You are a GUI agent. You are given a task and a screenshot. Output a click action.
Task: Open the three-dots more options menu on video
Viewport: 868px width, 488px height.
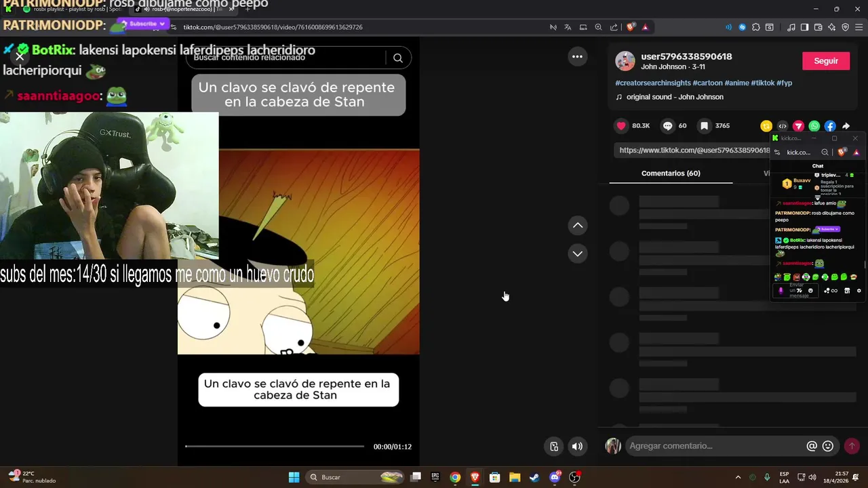click(x=577, y=57)
